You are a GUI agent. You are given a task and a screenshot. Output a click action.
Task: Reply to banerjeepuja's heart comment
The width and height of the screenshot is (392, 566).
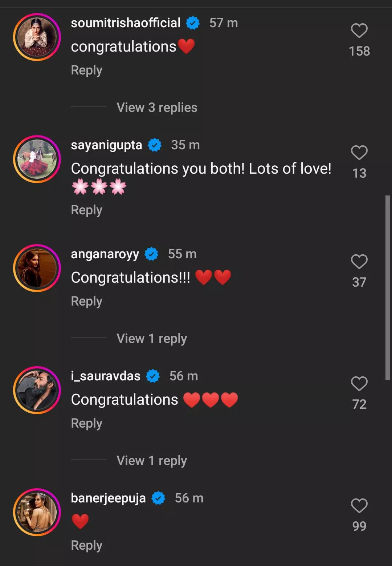click(86, 545)
